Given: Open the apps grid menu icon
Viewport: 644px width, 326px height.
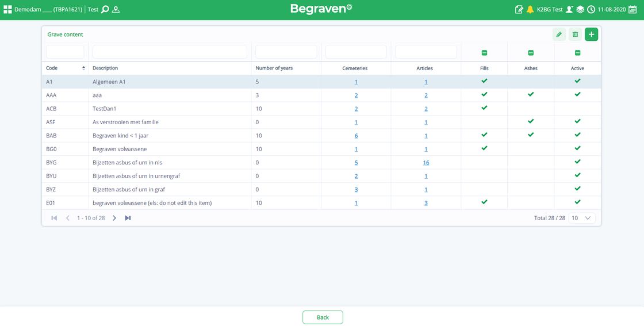Looking at the screenshot, I should coord(7,9).
